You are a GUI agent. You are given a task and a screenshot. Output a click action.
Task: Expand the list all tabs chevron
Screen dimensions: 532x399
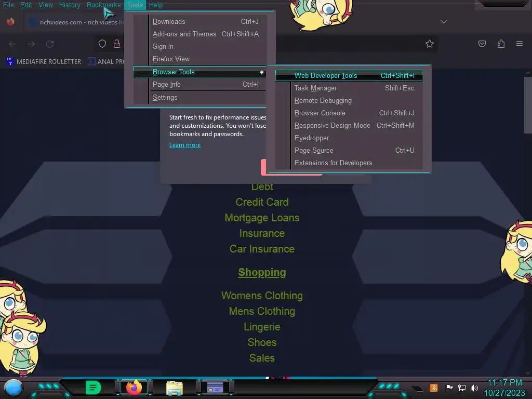[444, 22]
